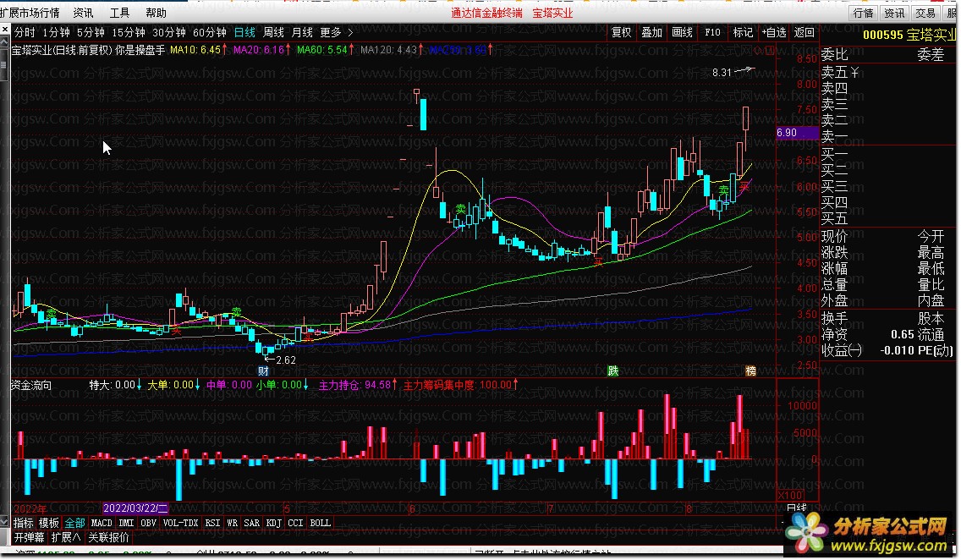Viewport: 961px width, 560px height.
Task: Click the 资讯 top-right button
Action: pos(894,13)
